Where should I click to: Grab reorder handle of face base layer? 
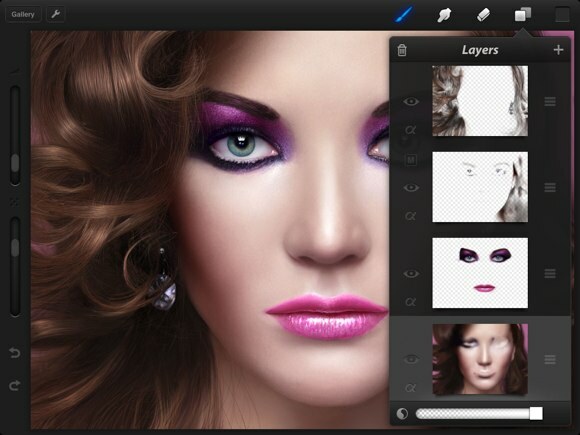pos(550,359)
